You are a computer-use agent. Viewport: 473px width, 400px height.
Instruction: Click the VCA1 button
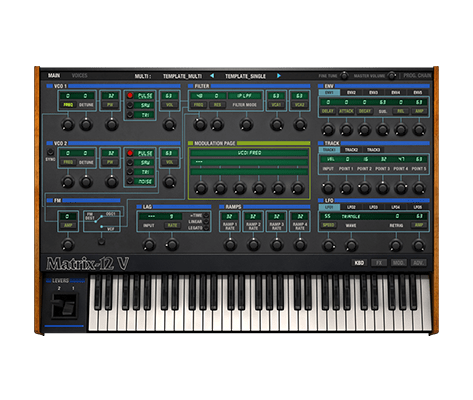276,105
